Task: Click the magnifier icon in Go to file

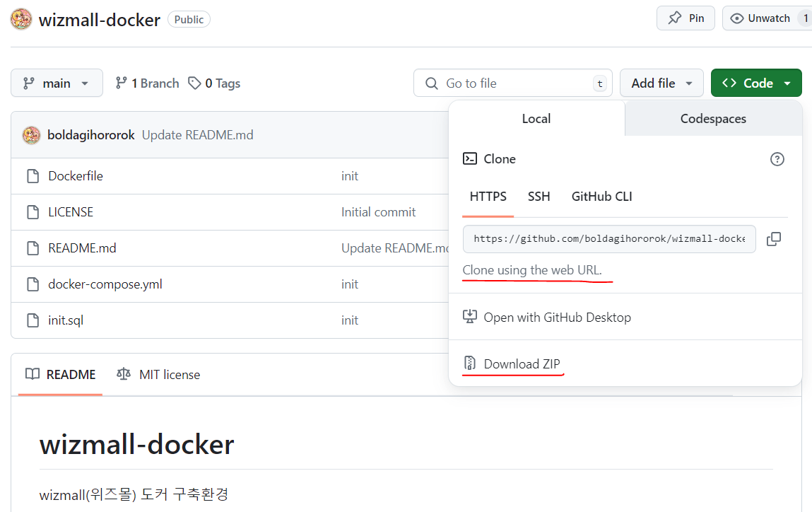Action: point(431,83)
